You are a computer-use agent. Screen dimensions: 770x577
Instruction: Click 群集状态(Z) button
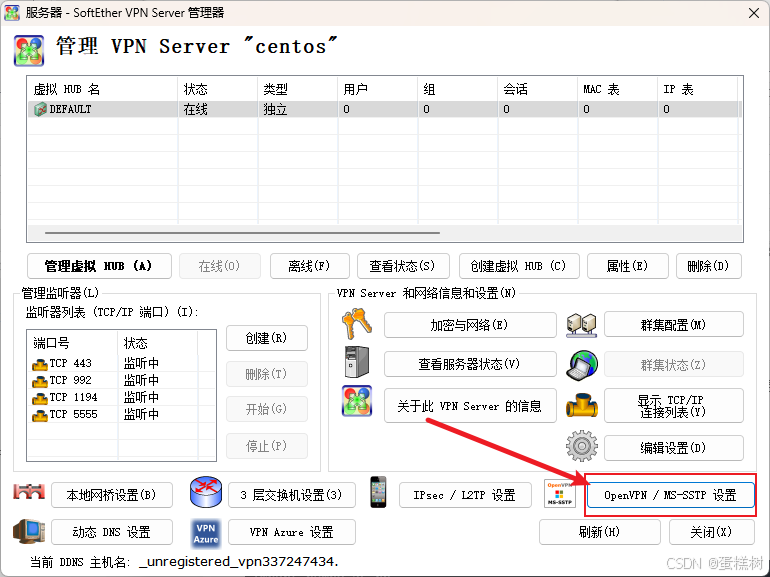(674, 364)
